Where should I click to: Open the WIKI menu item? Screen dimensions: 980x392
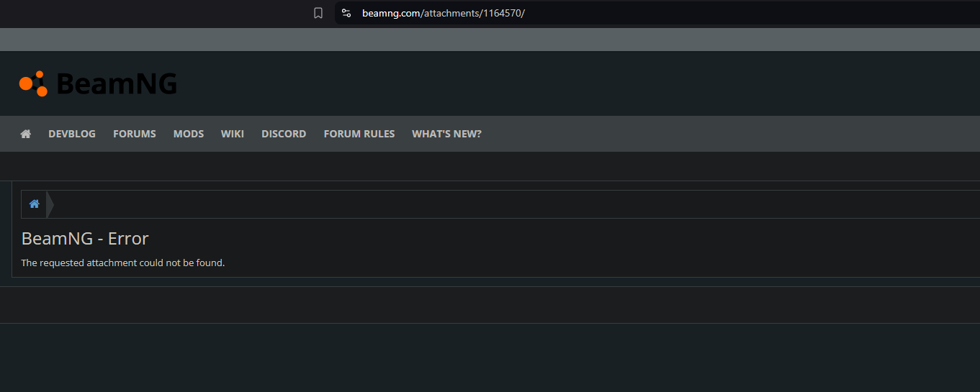(x=233, y=134)
